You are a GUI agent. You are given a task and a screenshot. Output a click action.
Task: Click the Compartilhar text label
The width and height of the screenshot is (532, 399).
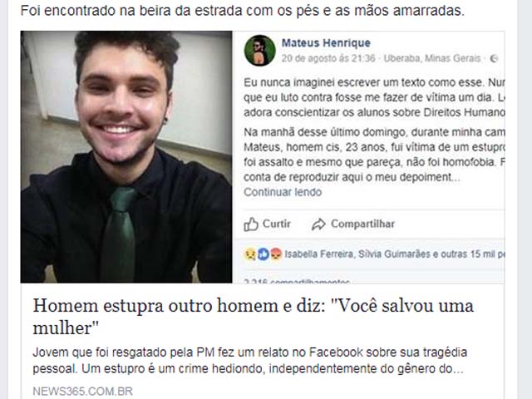[x=362, y=224]
